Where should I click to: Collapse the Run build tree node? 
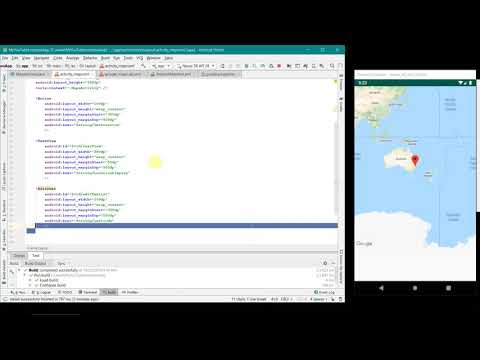(x=24, y=275)
